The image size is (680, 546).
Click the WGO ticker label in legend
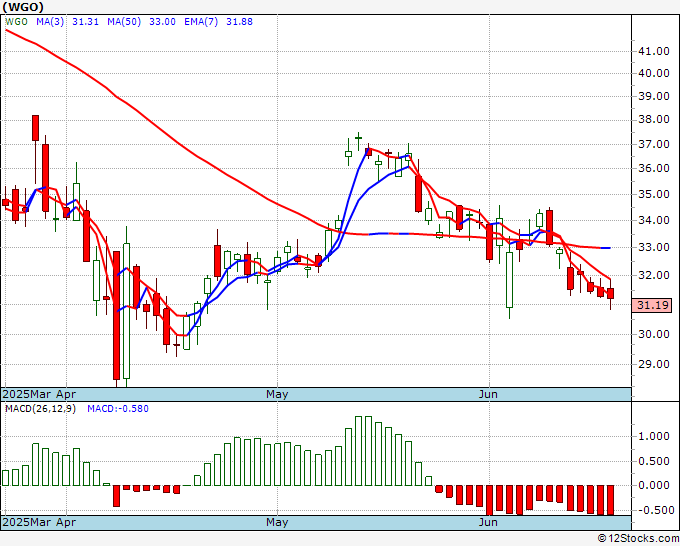(16, 22)
